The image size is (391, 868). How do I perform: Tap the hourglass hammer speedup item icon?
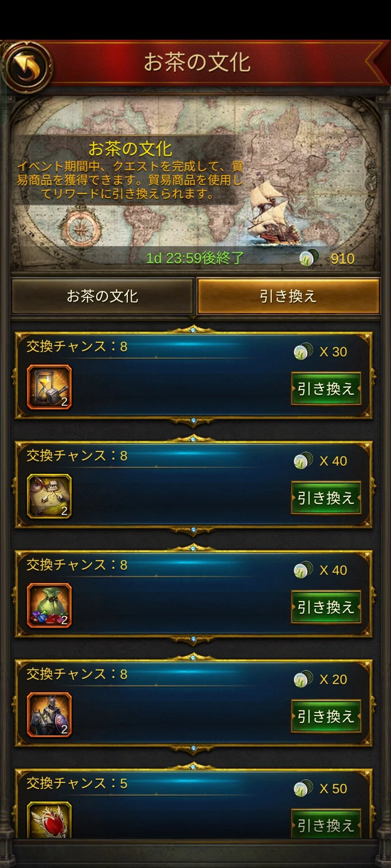point(49,387)
